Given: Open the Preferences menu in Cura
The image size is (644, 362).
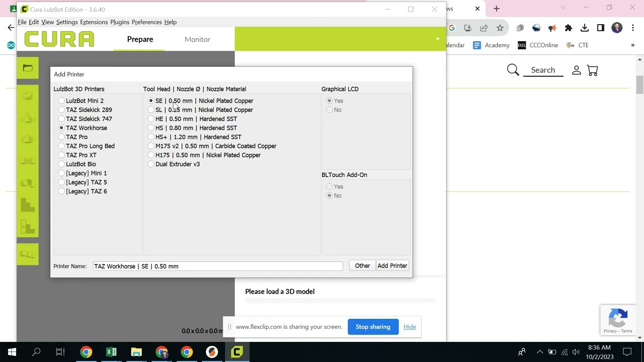Looking at the screenshot, I should [x=147, y=22].
